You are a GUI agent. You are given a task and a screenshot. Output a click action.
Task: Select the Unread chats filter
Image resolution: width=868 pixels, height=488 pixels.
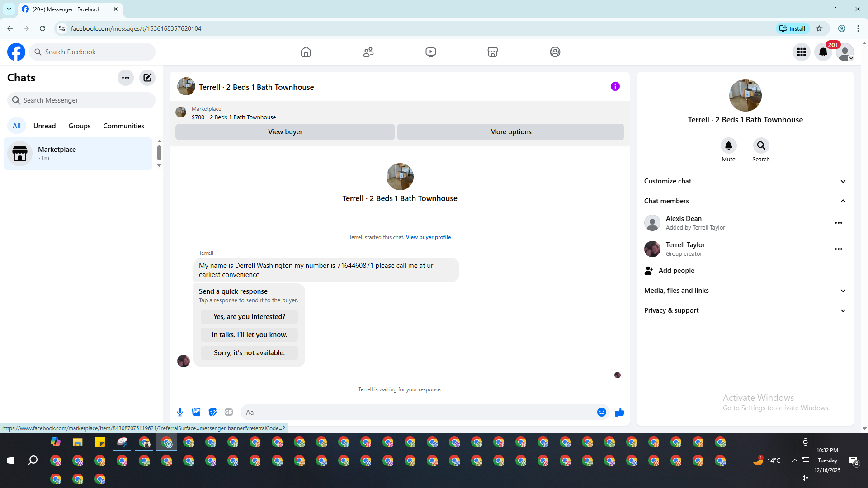click(45, 126)
